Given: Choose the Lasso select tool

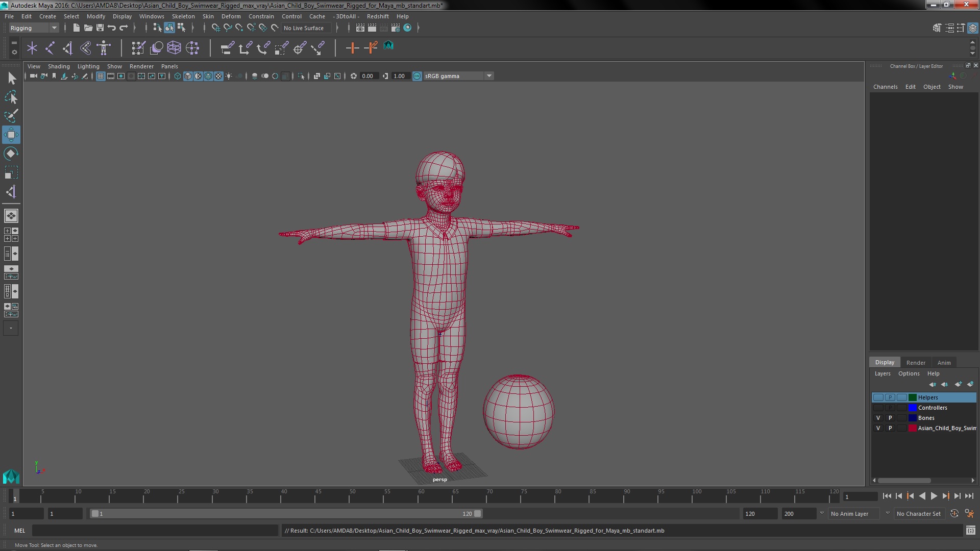Looking at the screenshot, I should tap(11, 97).
